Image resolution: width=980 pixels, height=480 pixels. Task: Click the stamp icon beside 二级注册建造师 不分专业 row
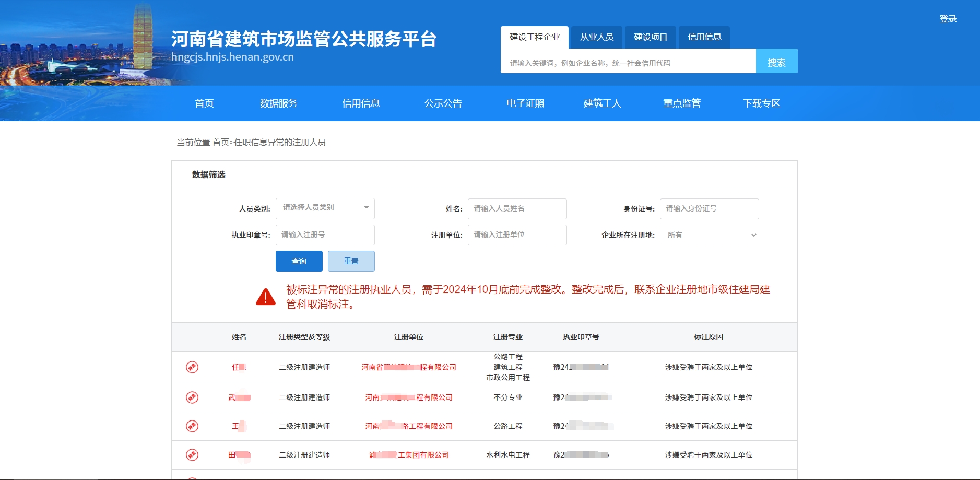(192, 397)
